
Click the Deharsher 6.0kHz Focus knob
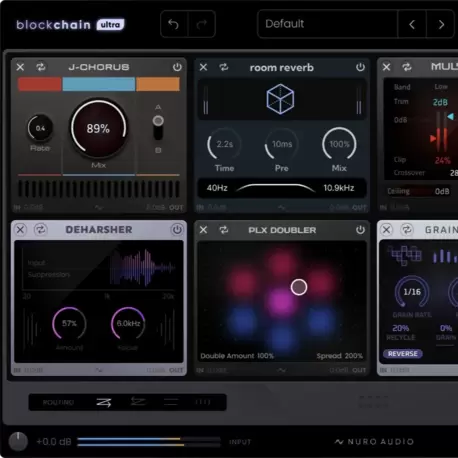(128, 323)
